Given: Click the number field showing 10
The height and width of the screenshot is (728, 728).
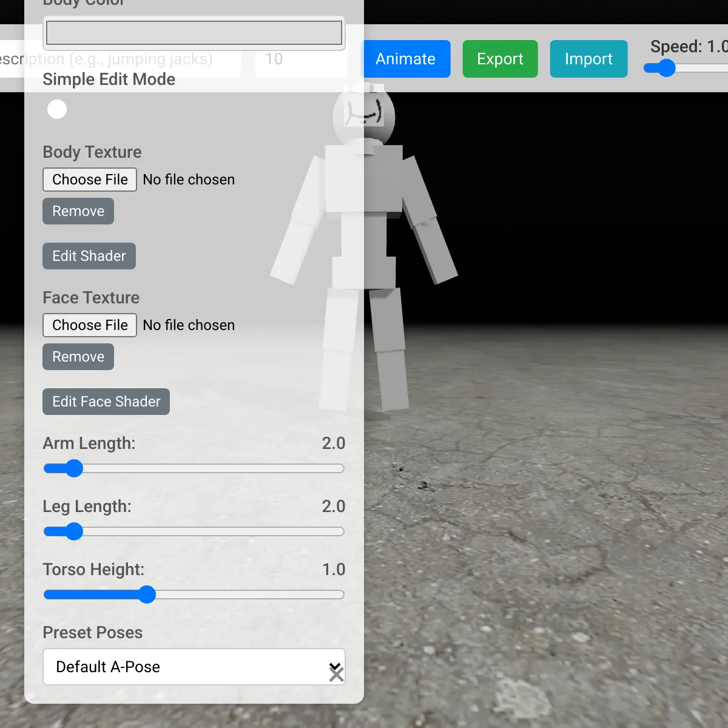Looking at the screenshot, I should coord(302,59).
